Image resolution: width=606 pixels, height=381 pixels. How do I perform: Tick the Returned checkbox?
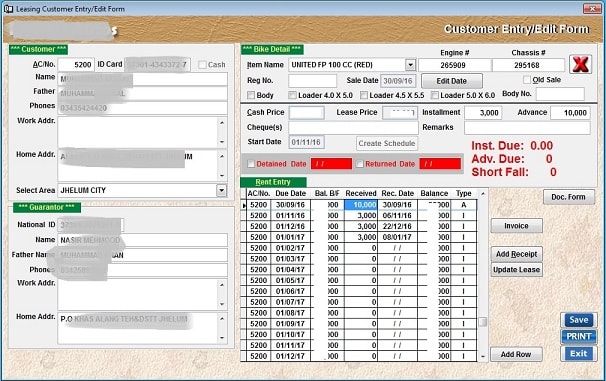point(359,164)
